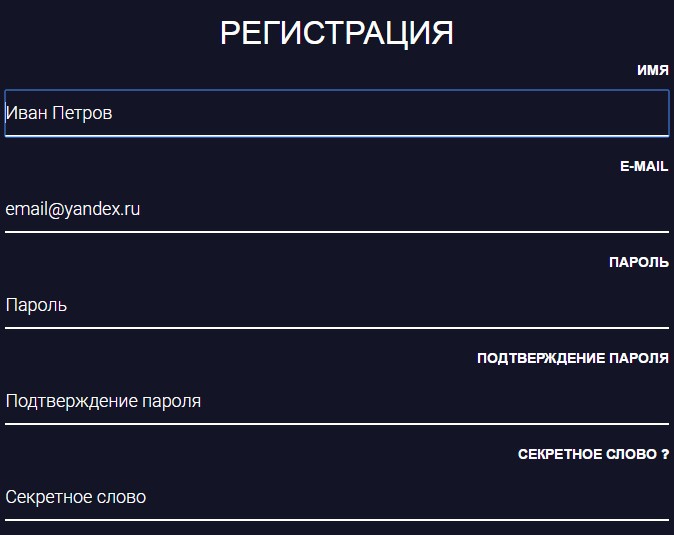
Task: Select the Пароль input field
Action: click(x=337, y=305)
